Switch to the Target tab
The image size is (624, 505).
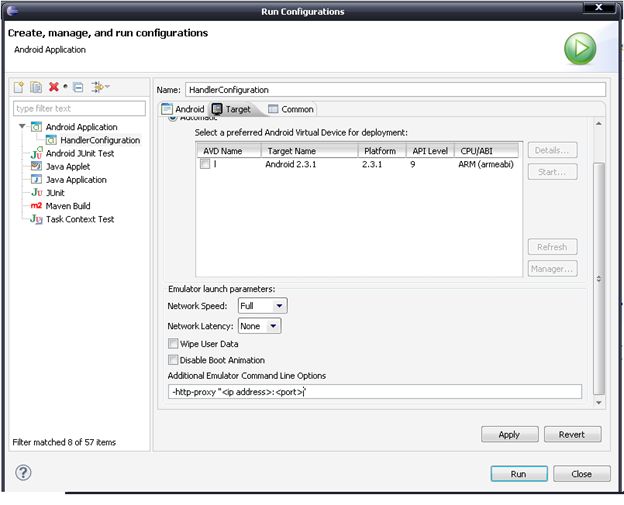[x=232, y=109]
